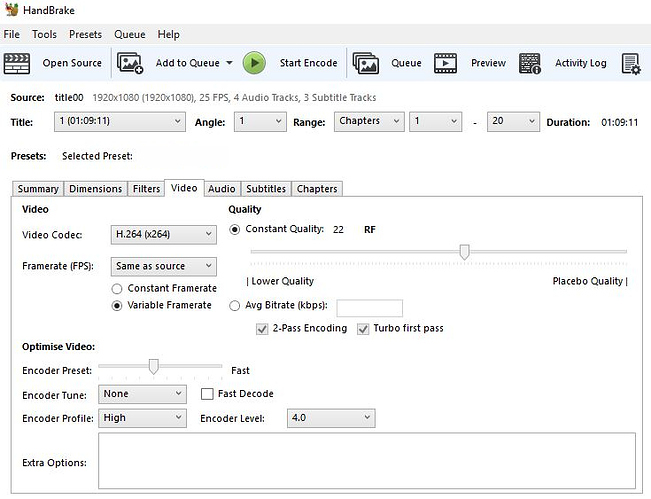Click the Activity Log icon
Image resolution: width=651 pixels, height=499 pixels.
pyautogui.click(x=530, y=63)
